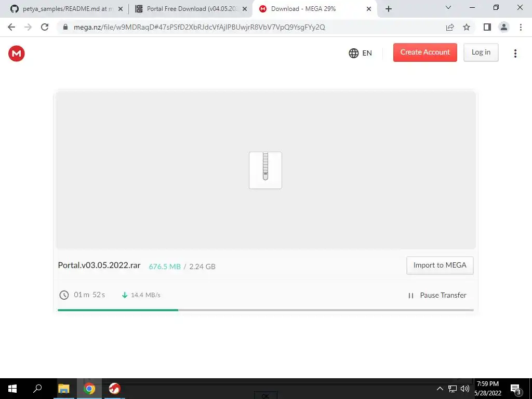The height and width of the screenshot is (399, 532).
Task: Click the 14.4 MB/s speed text
Action: [145, 295]
